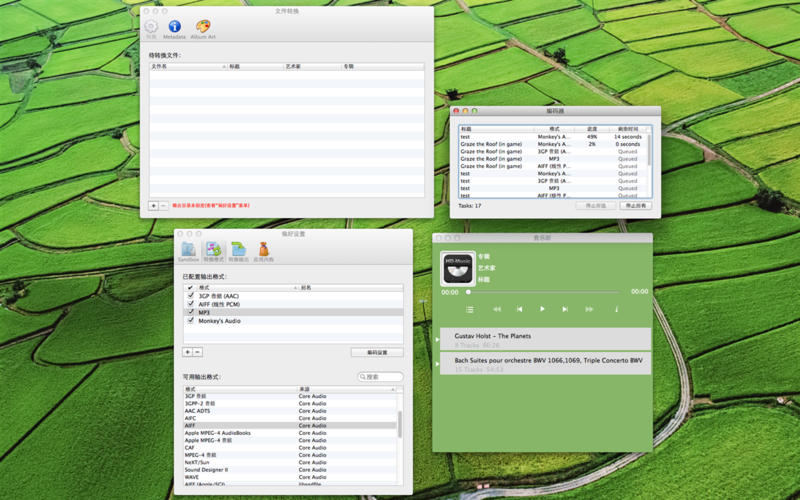
Task: Click the rewind icon in player
Action: tap(496, 310)
